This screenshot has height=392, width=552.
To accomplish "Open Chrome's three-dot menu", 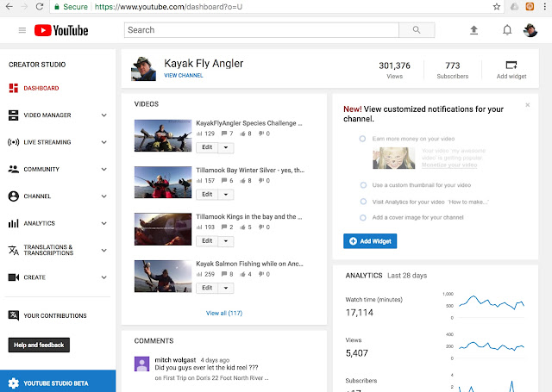I will tap(544, 7).
